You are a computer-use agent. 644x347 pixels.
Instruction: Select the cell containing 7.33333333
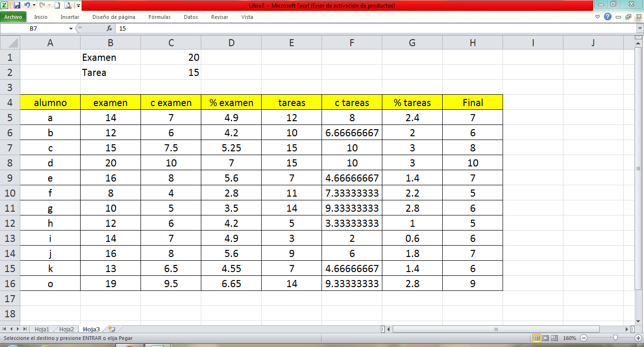coord(352,193)
